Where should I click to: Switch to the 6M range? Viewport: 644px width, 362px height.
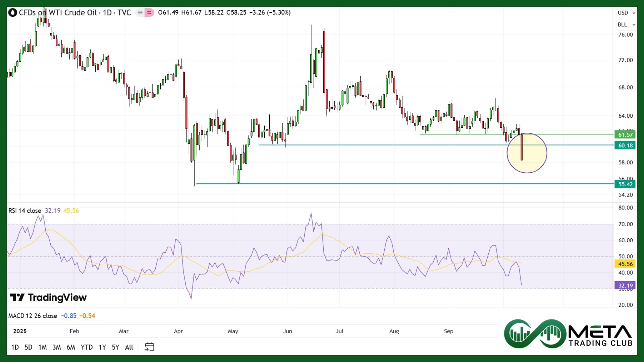pyautogui.click(x=71, y=347)
